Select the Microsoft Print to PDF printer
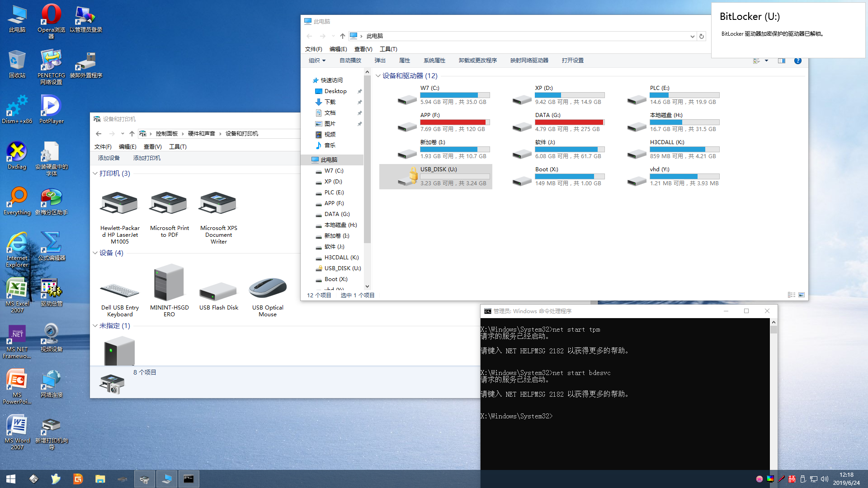 (x=170, y=215)
